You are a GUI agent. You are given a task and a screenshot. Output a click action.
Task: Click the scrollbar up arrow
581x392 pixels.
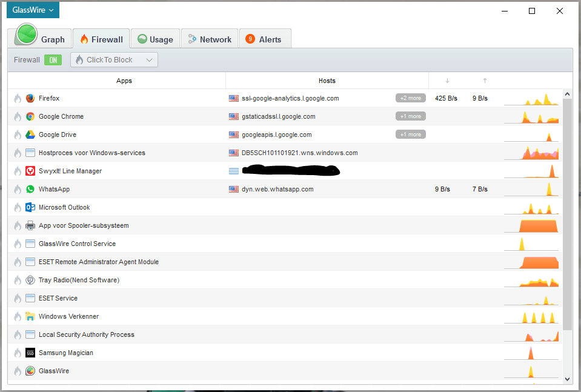(567, 94)
